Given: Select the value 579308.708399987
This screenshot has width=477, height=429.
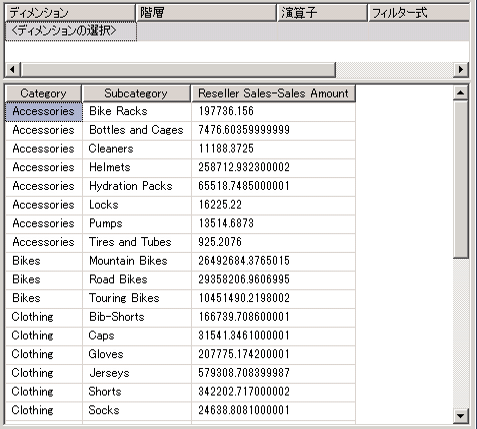Looking at the screenshot, I should tap(274, 373).
